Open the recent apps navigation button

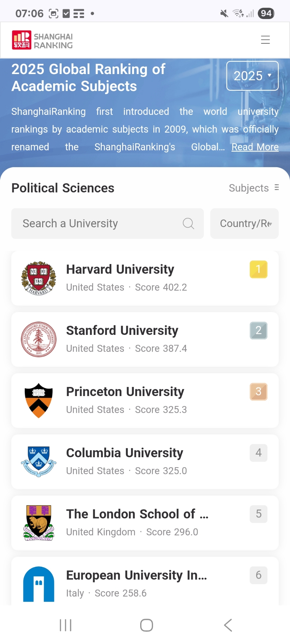coord(66,625)
